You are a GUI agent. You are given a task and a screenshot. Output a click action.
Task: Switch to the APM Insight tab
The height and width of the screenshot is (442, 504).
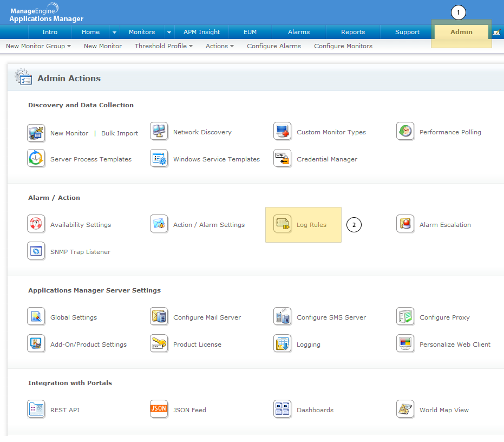pyautogui.click(x=201, y=32)
